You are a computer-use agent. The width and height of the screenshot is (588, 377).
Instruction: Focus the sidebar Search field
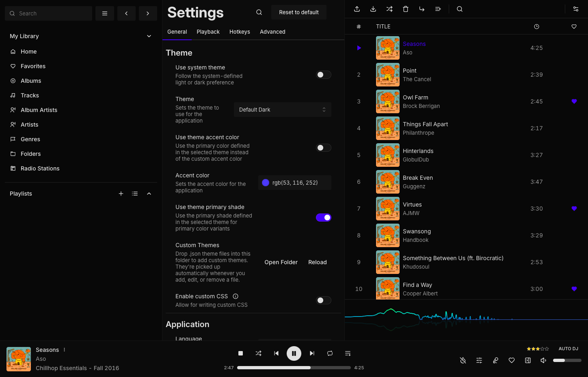tap(49, 13)
